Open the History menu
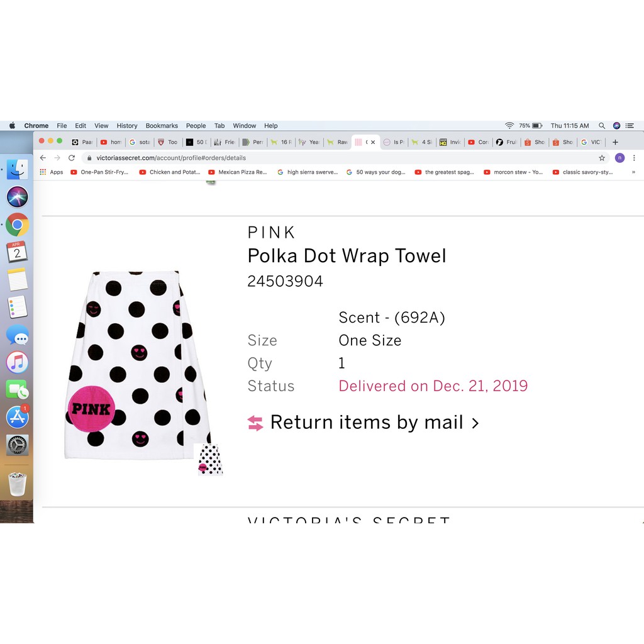Screen dimensions: 644x644 (x=127, y=126)
